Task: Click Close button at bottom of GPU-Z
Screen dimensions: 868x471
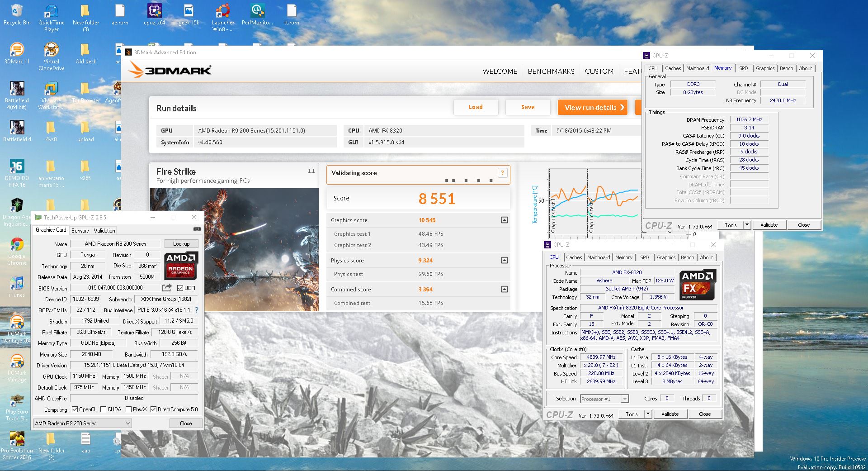Action: click(186, 423)
